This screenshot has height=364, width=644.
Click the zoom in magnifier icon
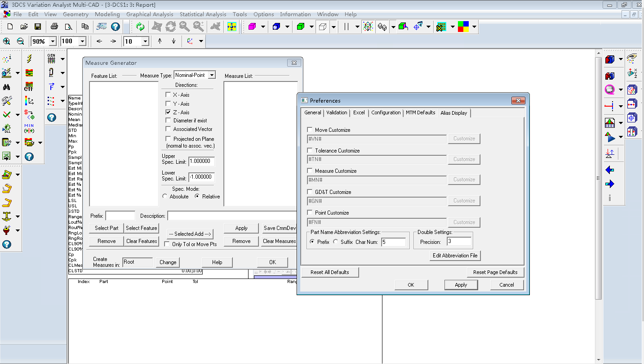pyautogui.click(x=7, y=41)
